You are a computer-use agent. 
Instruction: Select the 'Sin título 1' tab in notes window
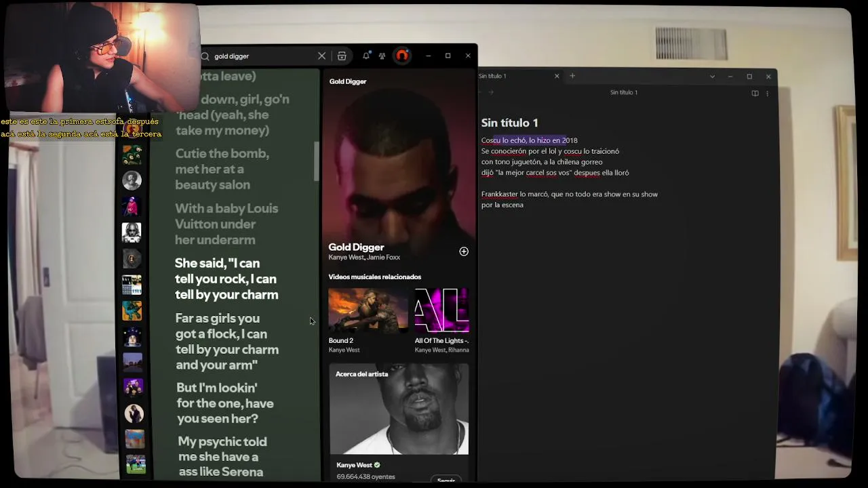coord(519,76)
